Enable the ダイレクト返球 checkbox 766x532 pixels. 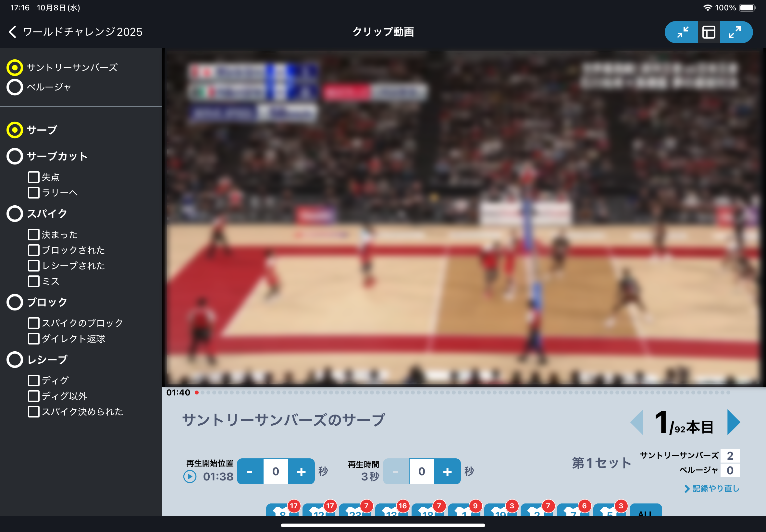coord(33,339)
